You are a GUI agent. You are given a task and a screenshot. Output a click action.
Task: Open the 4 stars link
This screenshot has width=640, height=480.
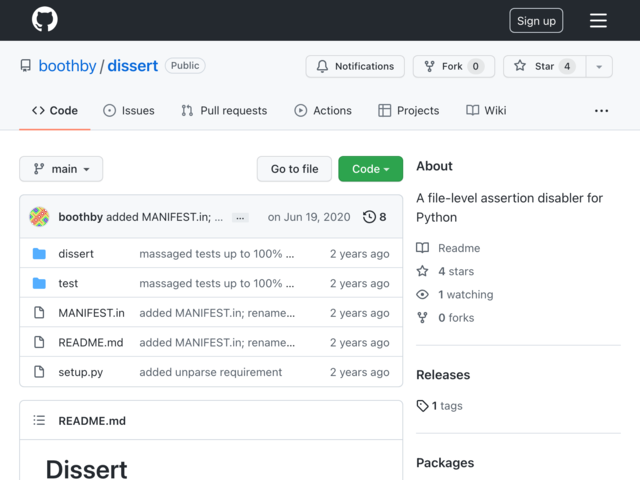[445, 271]
